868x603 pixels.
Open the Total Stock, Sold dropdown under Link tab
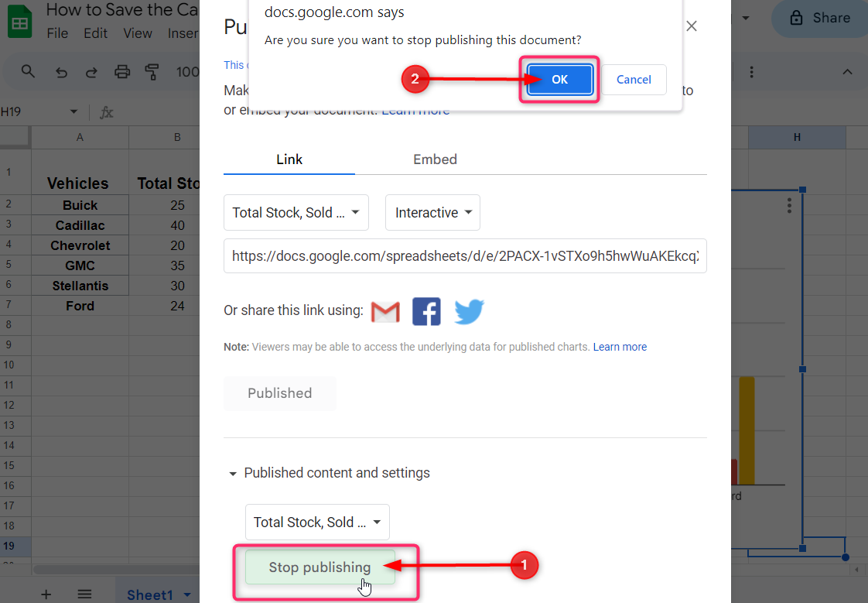(x=296, y=213)
